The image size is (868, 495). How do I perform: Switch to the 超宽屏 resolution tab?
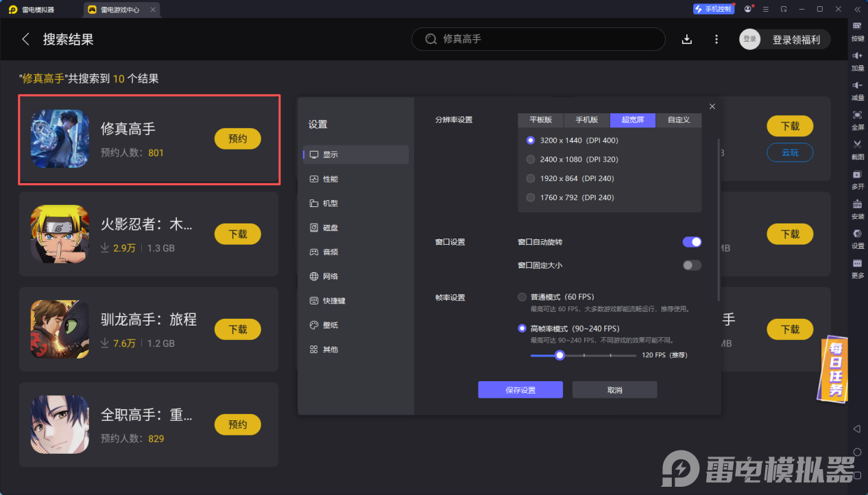coord(633,120)
